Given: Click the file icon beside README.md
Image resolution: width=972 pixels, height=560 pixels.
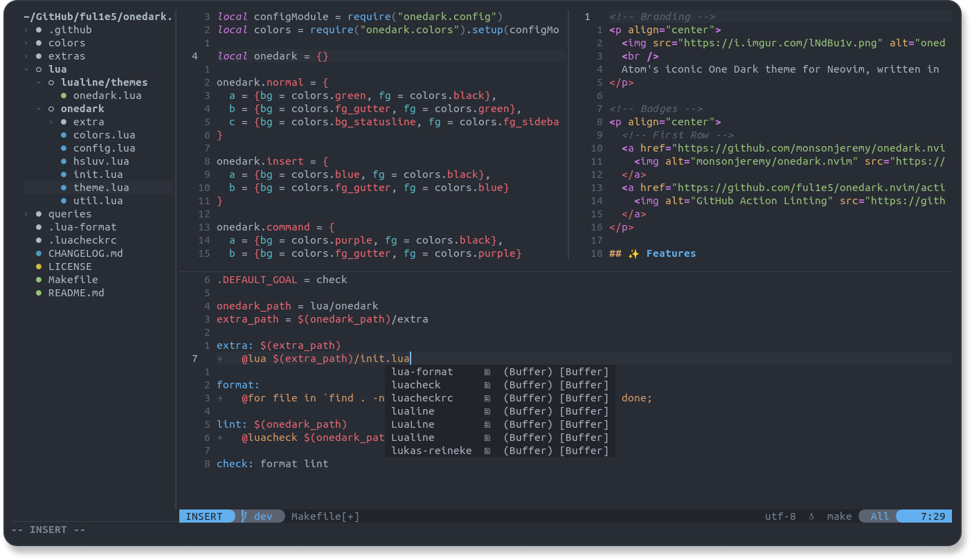Looking at the screenshot, I should click(x=39, y=293).
